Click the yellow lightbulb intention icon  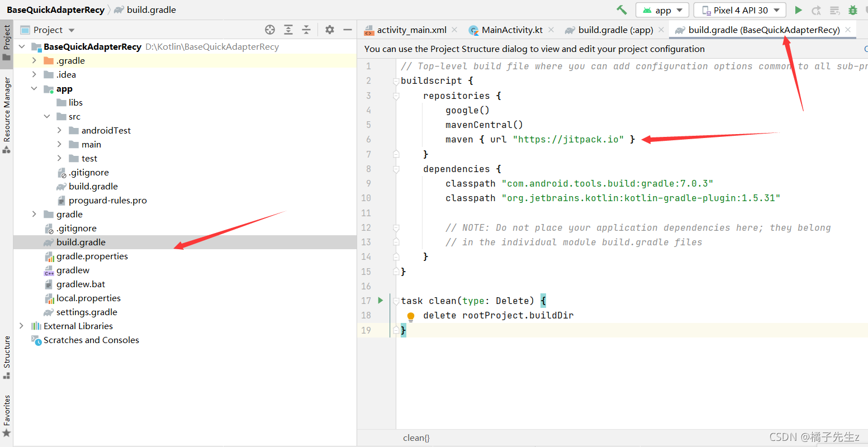click(411, 317)
